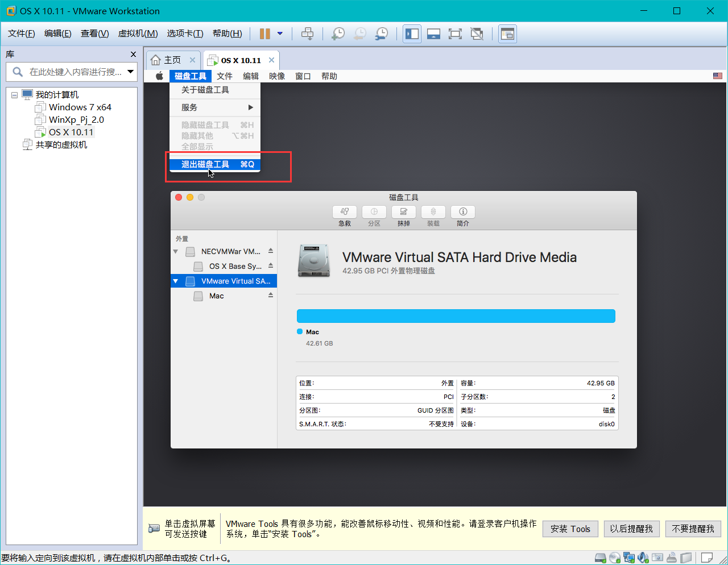Select OS X 10.11 in the library

(x=71, y=132)
